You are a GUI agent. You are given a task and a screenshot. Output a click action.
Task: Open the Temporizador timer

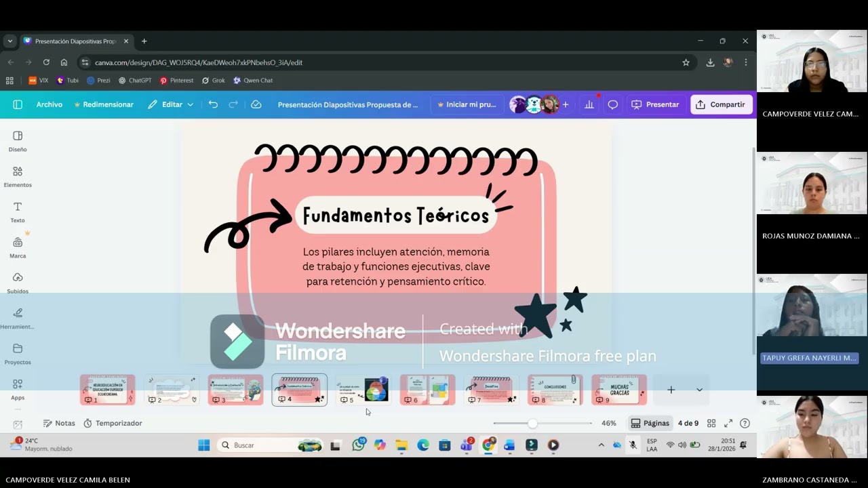pos(113,423)
